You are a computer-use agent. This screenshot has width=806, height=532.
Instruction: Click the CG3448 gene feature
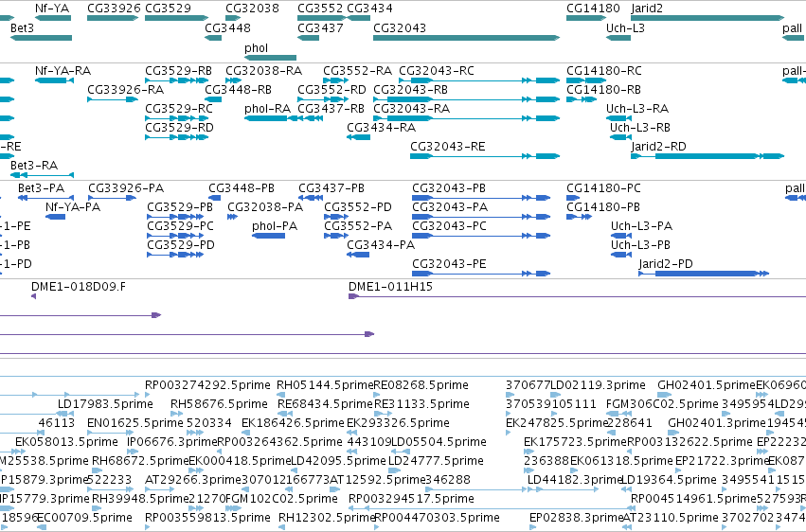click(x=213, y=38)
